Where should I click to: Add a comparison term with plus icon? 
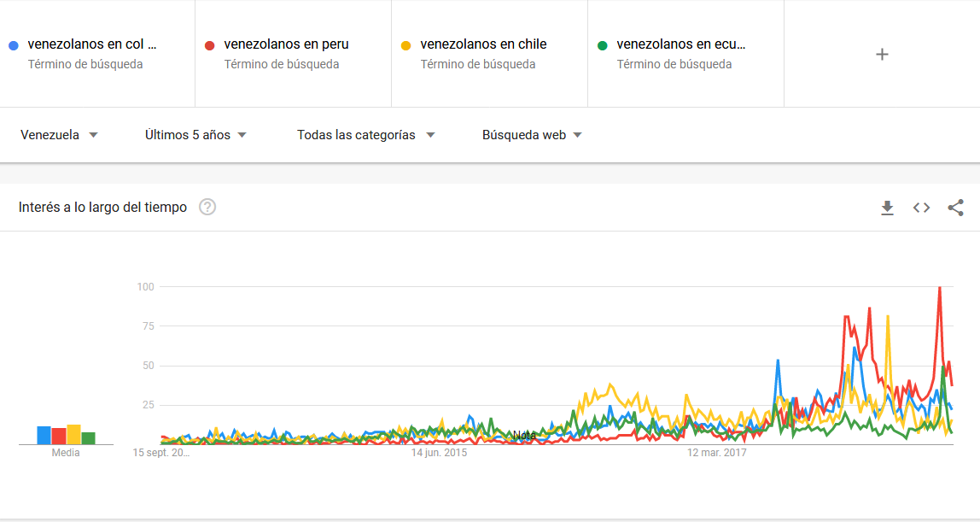(882, 55)
